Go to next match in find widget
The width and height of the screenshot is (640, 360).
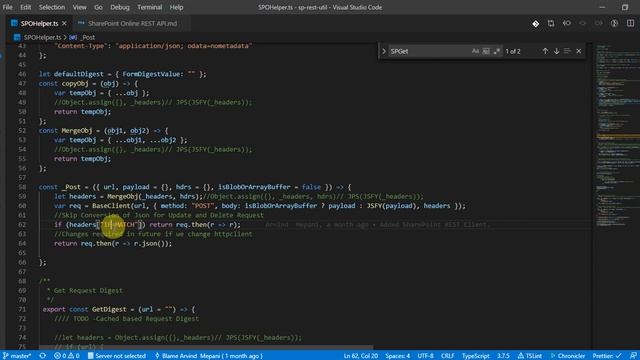[556, 51]
